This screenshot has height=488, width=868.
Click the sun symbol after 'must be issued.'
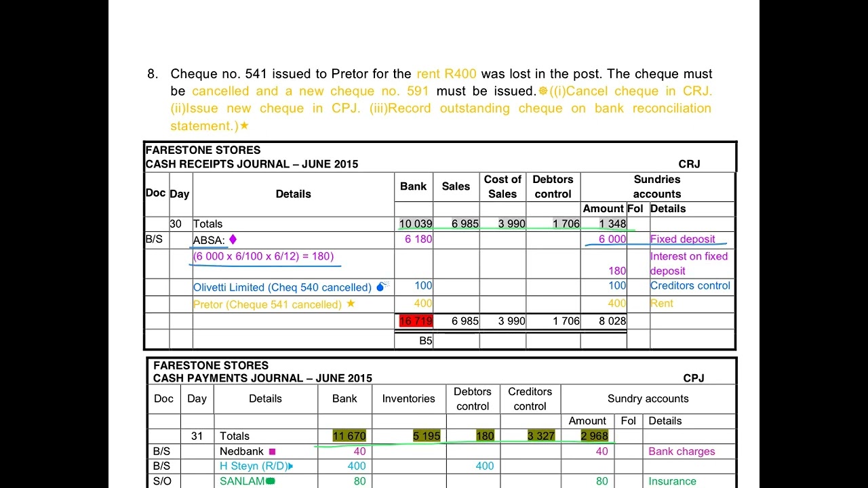542,91
